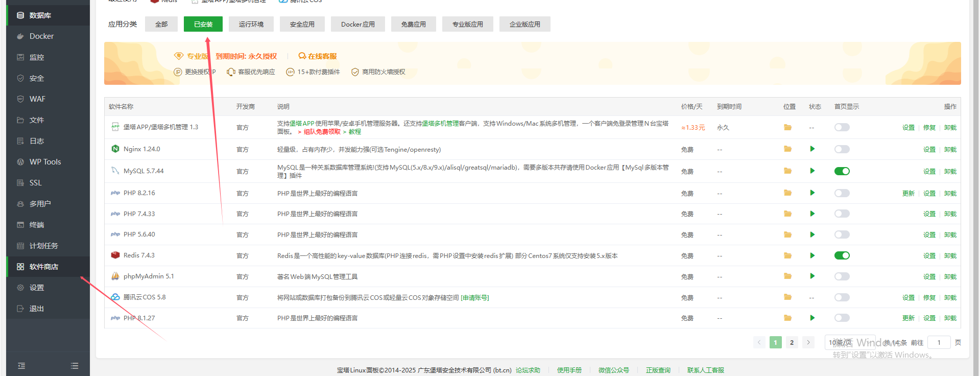The image size is (980, 376).
Task: Open the folder location for phpMyAdmin 5.1
Action: tap(788, 276)
